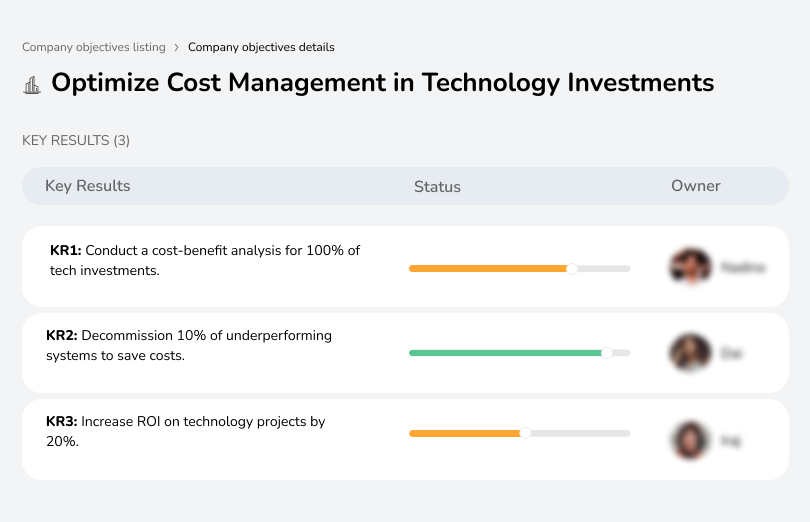Click the KR1 orange progress slider handle
This screenshot has height=522, width=810.
(x=571, y=269)
